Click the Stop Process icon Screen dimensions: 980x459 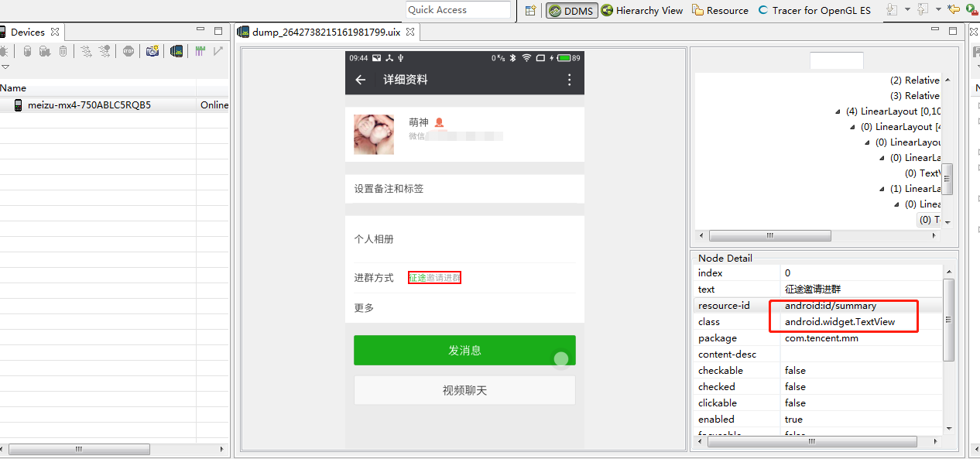click(x=128, y=51)
